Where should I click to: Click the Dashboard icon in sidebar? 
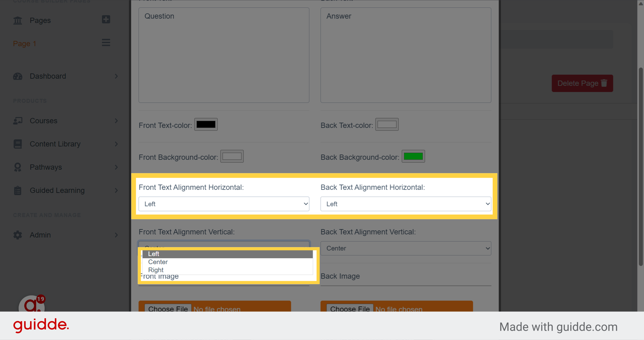17,76
